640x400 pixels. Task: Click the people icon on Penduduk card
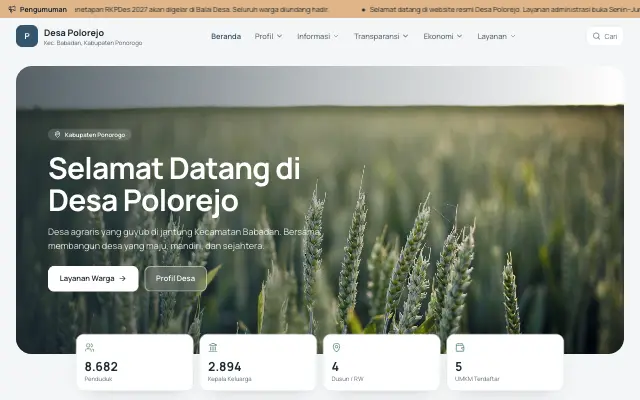(x=89, y=347)
